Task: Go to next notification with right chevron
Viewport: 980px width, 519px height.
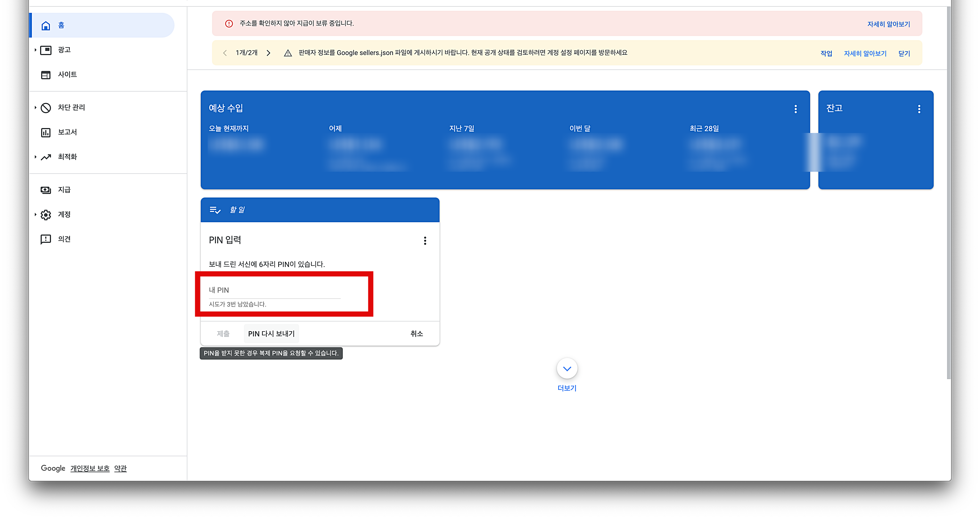Action: click(x=269, y=53)
